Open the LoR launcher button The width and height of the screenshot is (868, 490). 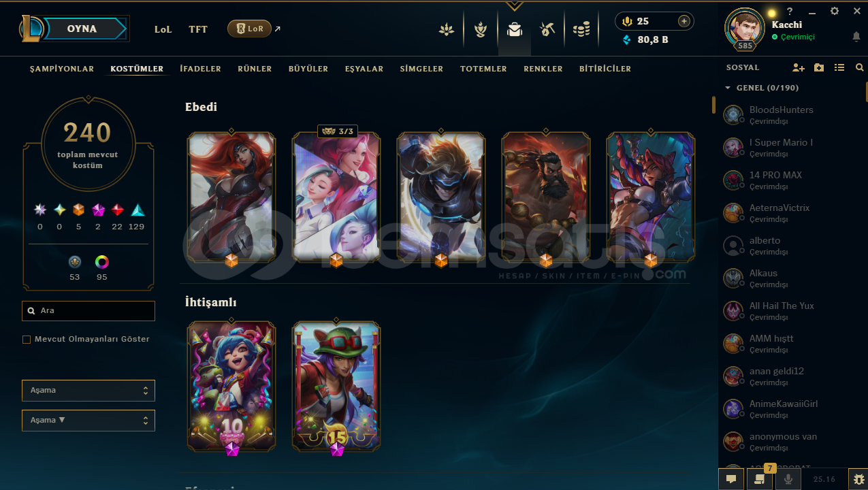[x=249, y=29]
